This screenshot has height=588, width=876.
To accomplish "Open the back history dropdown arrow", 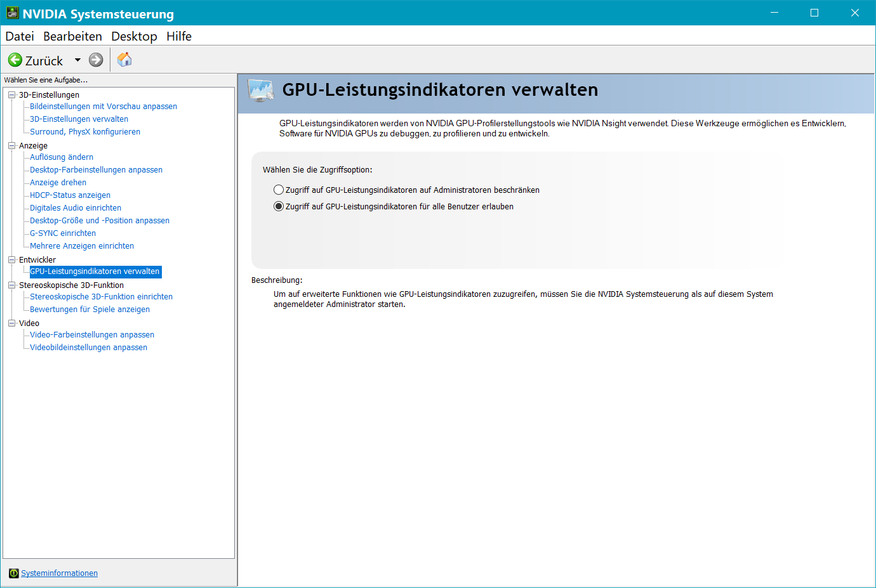I will (x=77, y=60).
